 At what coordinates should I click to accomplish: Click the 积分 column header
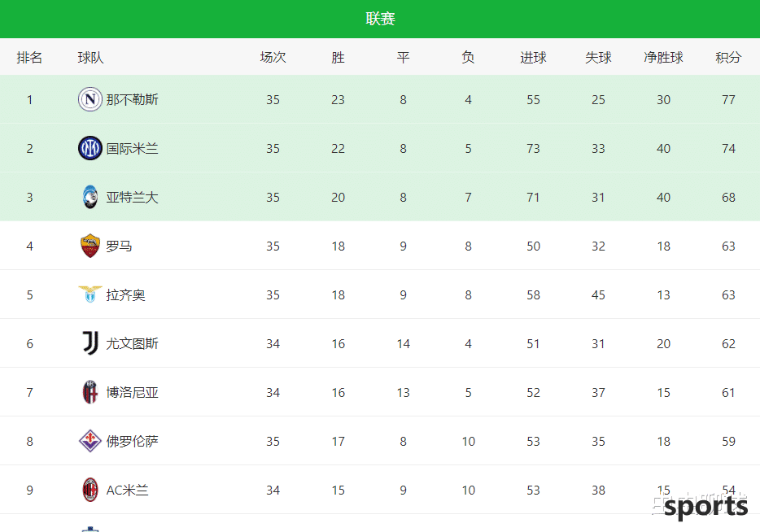728,58
